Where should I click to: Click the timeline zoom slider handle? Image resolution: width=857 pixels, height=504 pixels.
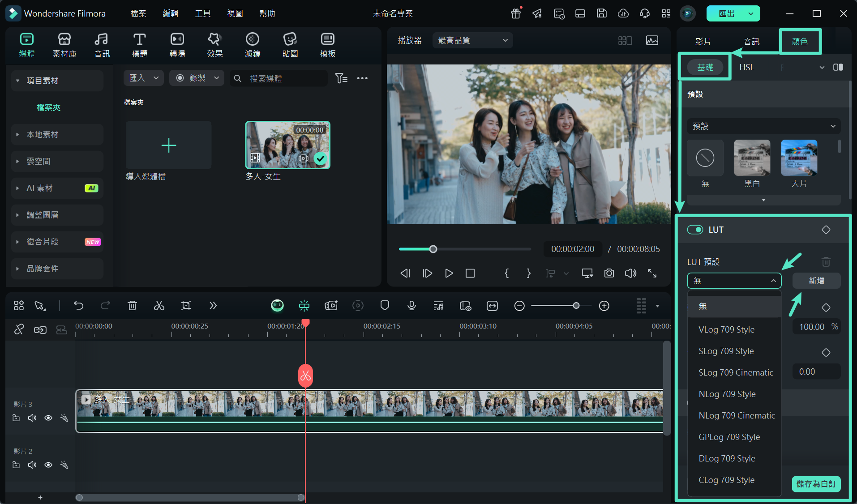(x=576, y=306)
